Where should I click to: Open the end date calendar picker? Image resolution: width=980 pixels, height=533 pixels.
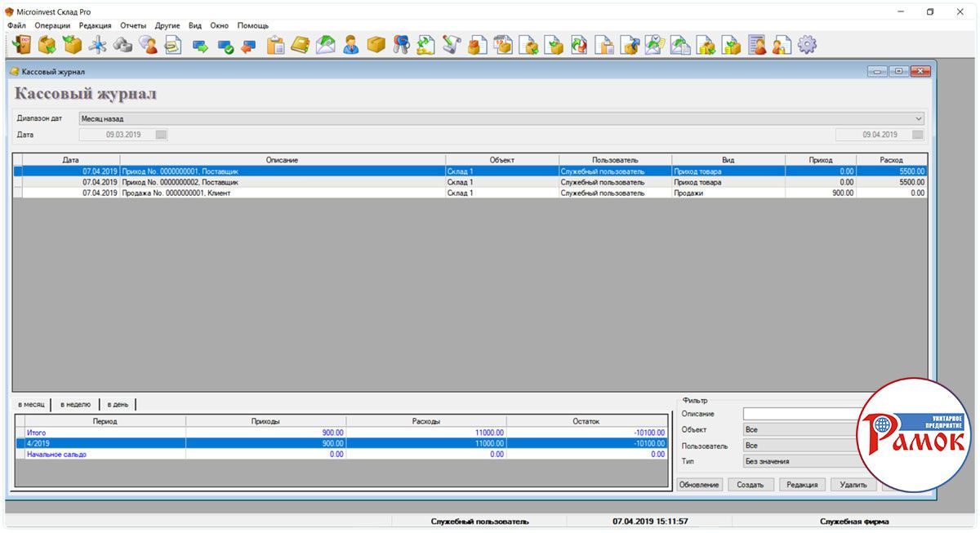point(918,135)
